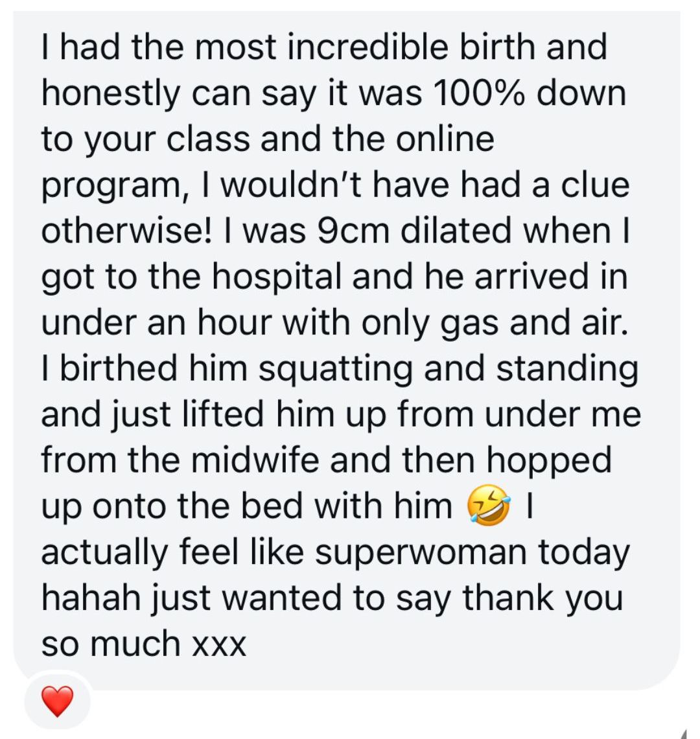Click the 'xxx' at the message end
The image size is (700, 739).
219,644
